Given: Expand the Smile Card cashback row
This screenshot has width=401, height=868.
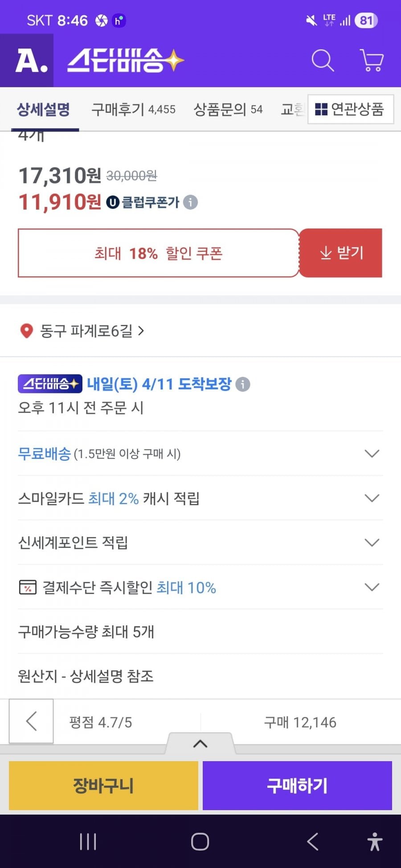Looking at the screenshot, I should pos(372,498).
